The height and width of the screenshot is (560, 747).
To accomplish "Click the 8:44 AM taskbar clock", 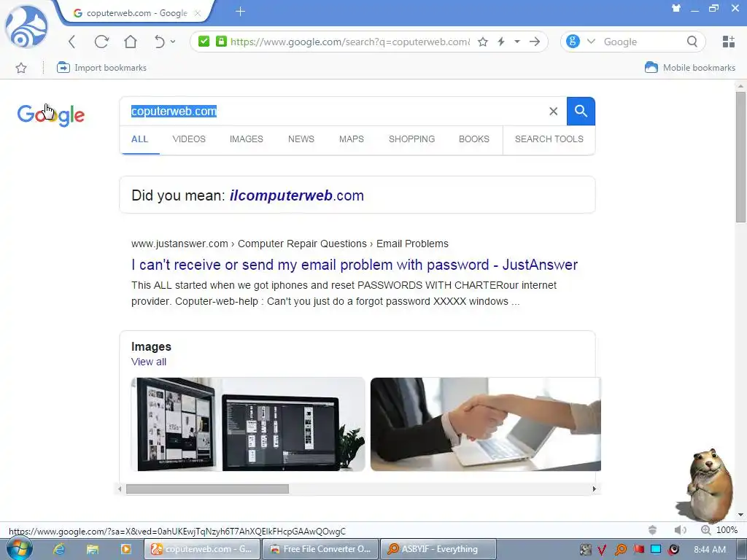I will point(710,550).
